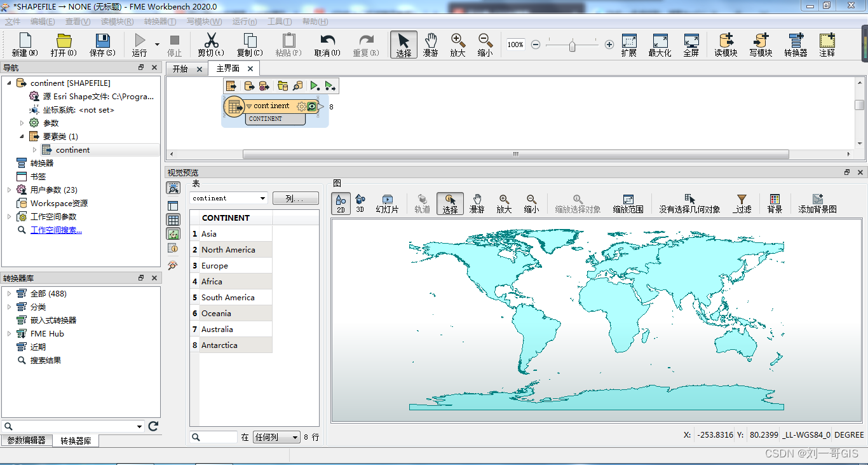Click the 漫游 pan tool in map view

click(x=477, y=204)
